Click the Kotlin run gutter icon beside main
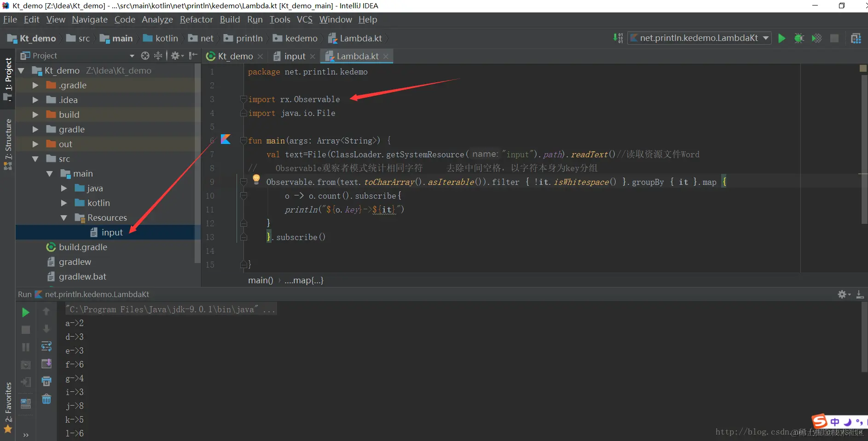 click(x=226, y=139)
